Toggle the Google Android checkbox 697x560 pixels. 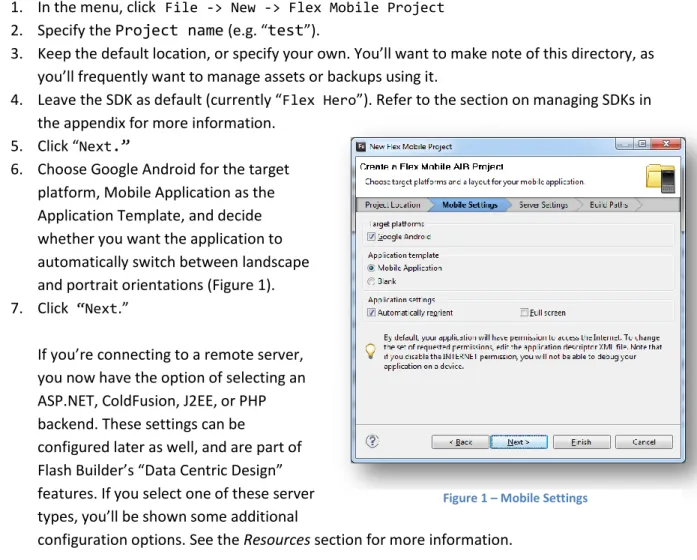coord(371,236)
